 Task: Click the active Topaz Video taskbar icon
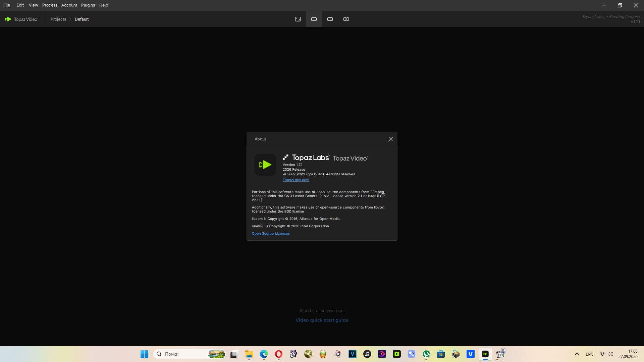tap(485, 354)
